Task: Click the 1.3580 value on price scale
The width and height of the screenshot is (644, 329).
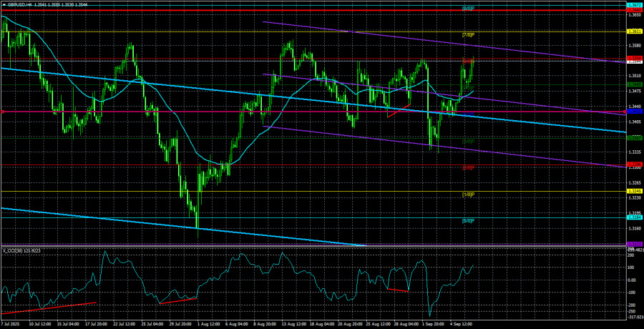Action: pos(634,45)
